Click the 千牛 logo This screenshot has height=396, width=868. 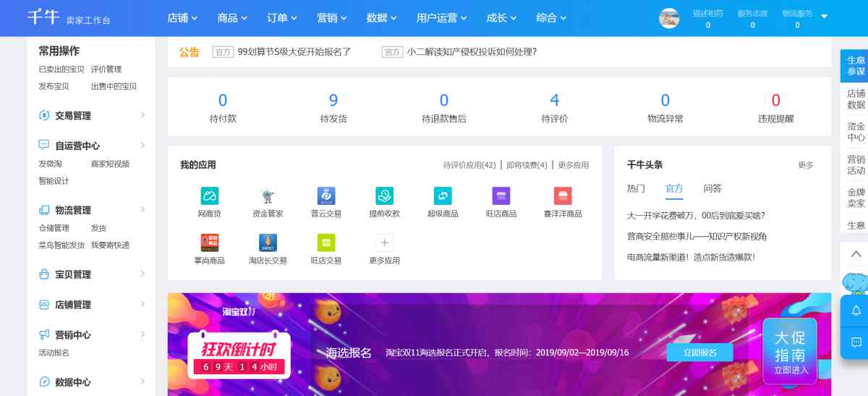pos(42,17)
